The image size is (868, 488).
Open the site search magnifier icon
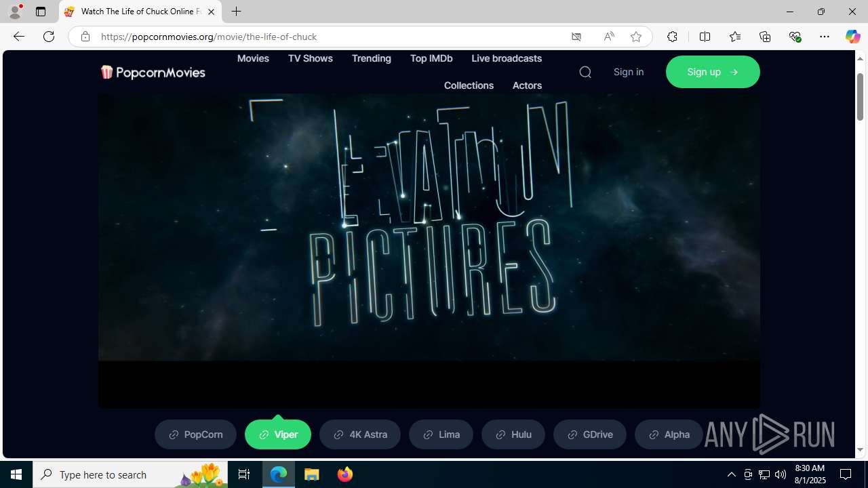tap(585, 72)
